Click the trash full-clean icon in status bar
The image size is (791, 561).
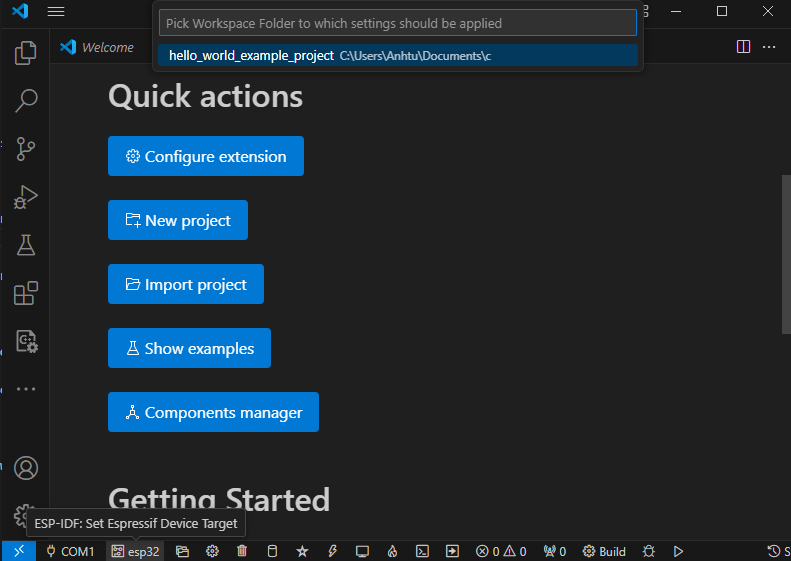(x=243, y=551)
